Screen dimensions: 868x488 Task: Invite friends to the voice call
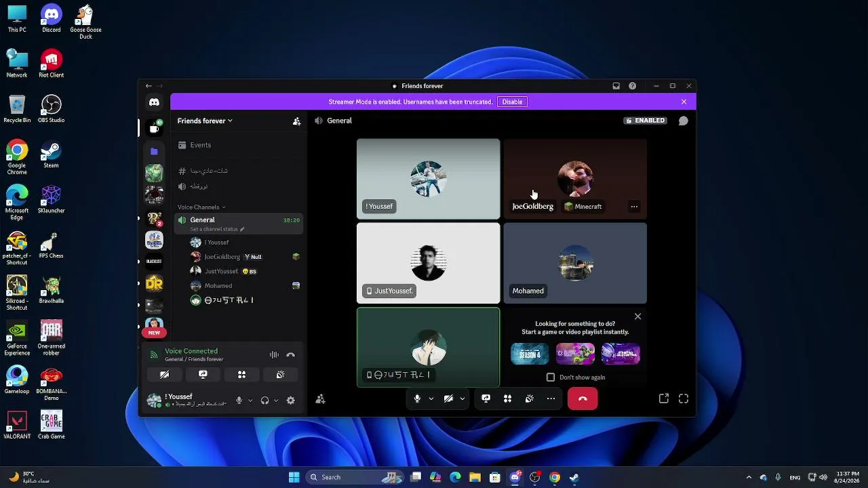coord(321,399)
